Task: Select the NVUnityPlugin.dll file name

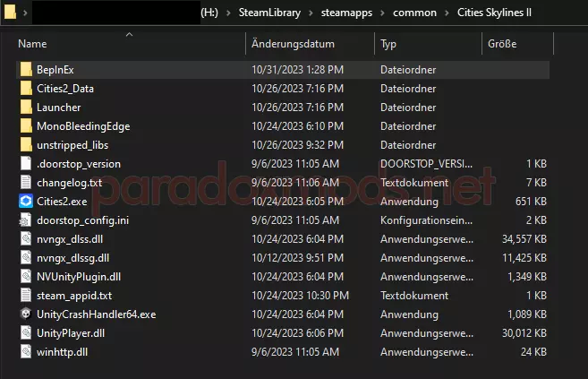Action: point(79,277)
